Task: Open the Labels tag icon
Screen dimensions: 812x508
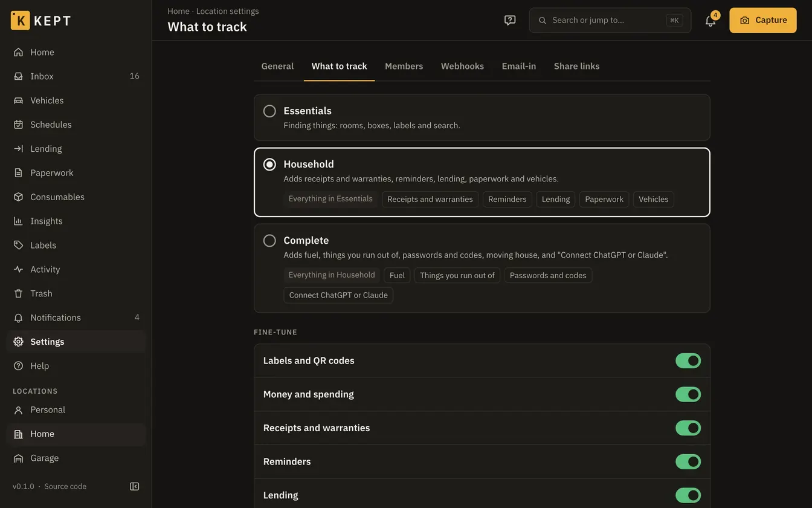Action: click(x=18, y=246)
